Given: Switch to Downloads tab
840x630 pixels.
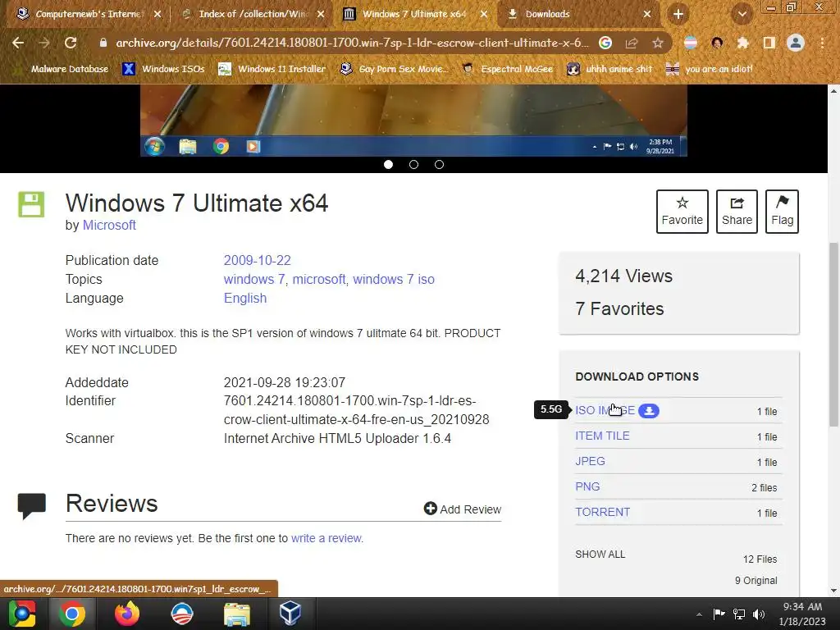Looking at the screenshot, I should pyautogui.click(x=578, y=15).
